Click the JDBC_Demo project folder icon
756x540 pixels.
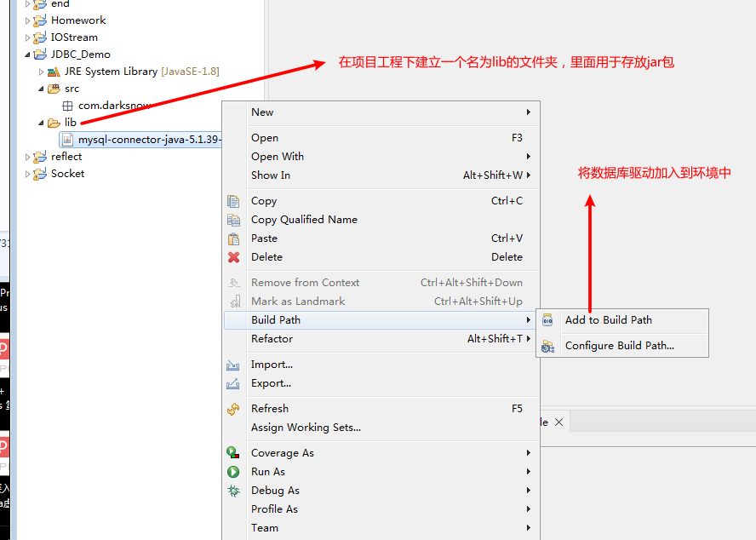(40, 55)
